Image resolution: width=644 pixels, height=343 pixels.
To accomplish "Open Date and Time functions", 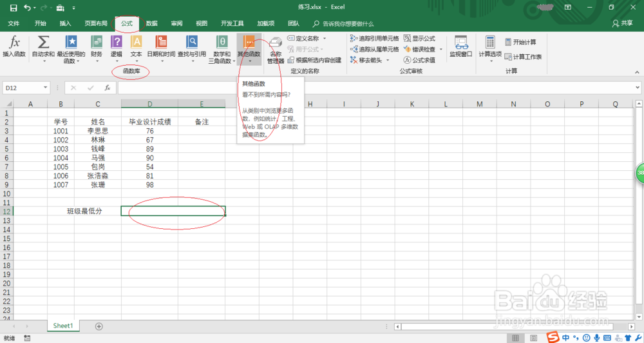I will [162, 48].
